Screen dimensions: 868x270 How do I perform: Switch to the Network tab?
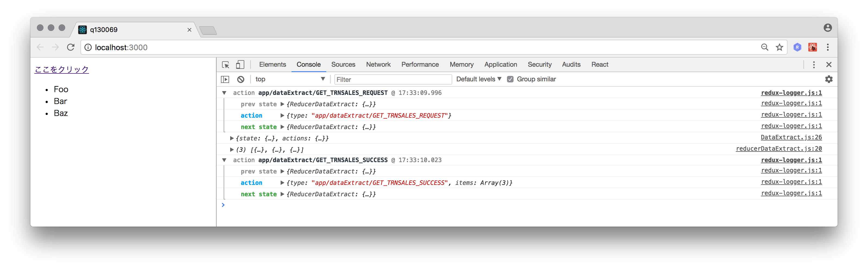(x=378, y=65)
